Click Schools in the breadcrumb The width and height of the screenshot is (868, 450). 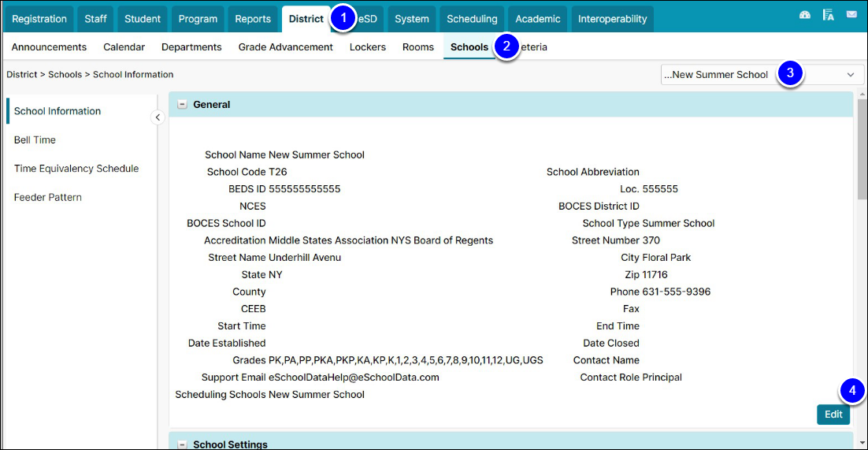[x=65, y=74]
